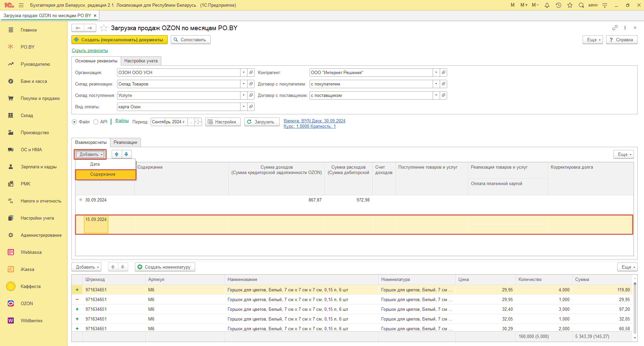
Task: Open lower Добавить dropdown above goods table
Action: tap(87, 267)
